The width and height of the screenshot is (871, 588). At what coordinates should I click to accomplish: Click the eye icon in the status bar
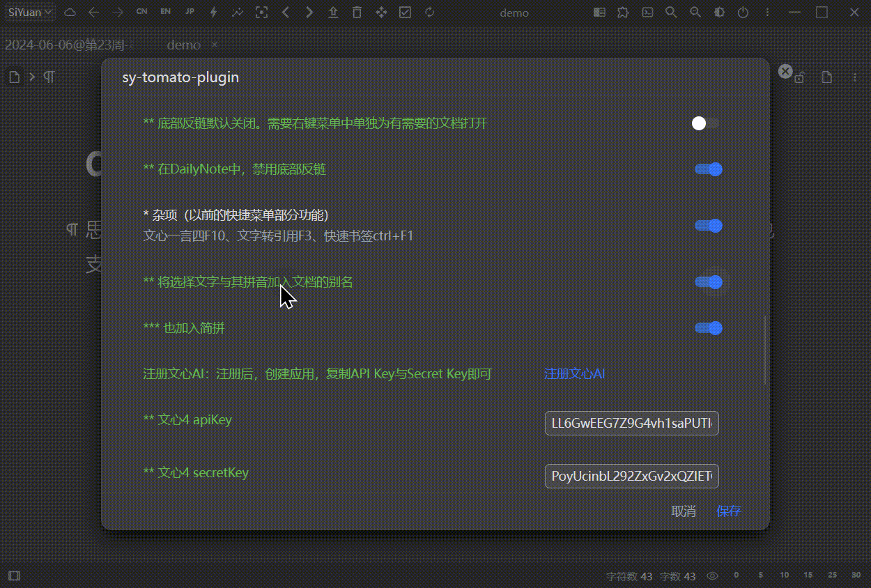[x=712, y=576]
